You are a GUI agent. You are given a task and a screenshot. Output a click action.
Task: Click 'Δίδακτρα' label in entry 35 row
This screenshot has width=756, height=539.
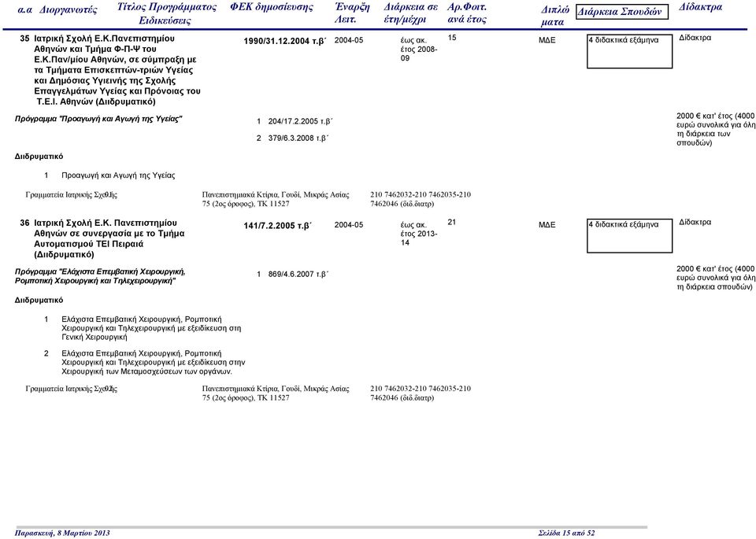(695, 38)
